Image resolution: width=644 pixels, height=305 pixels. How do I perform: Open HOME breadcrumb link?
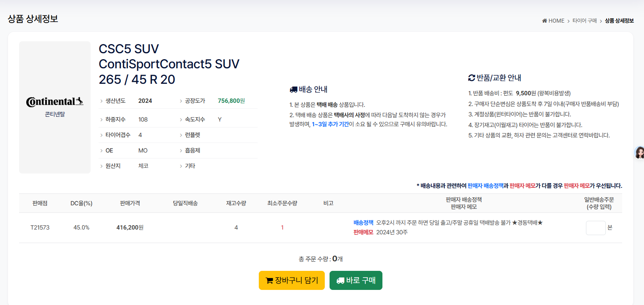(x=556, y=21)
